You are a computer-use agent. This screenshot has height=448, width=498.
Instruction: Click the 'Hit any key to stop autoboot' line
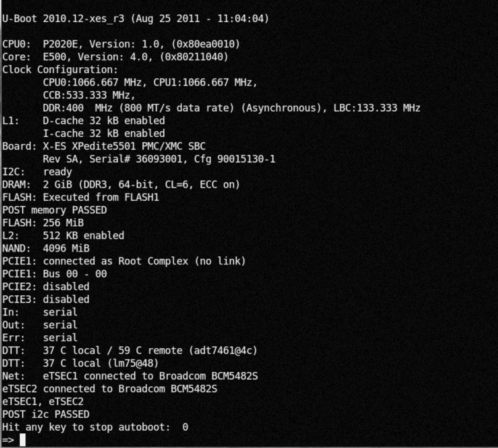pyautogui.click(x=95, y=426)
